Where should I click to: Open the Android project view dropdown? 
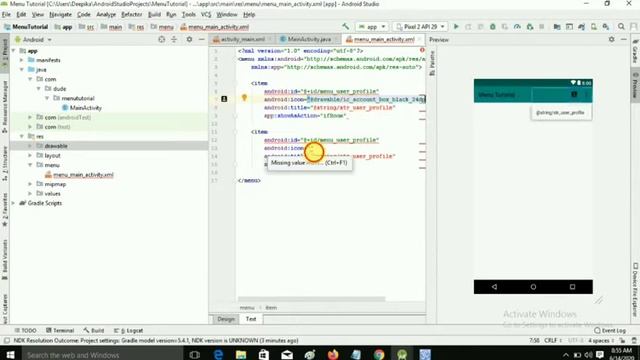coord(33,40)
